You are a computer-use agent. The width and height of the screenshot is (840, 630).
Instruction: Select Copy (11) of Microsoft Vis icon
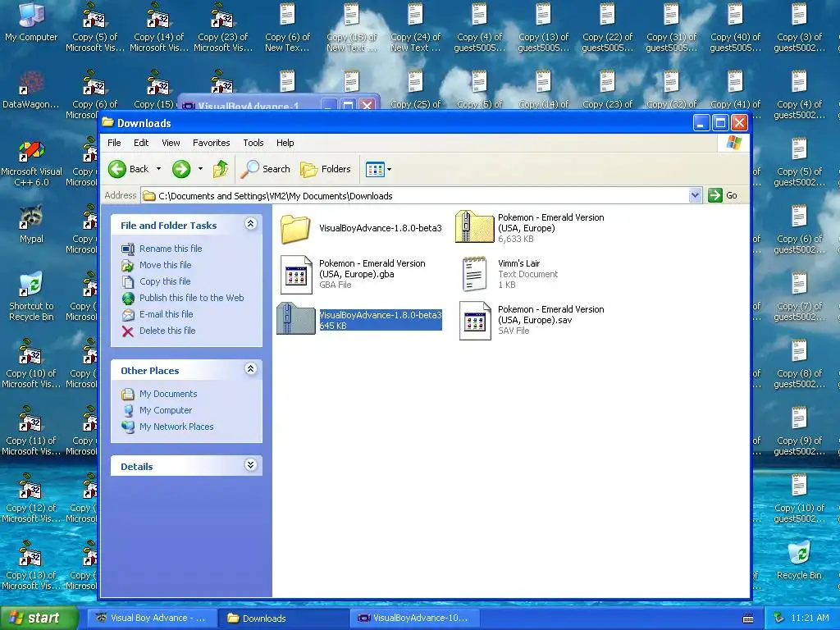(x=31, y=418)
